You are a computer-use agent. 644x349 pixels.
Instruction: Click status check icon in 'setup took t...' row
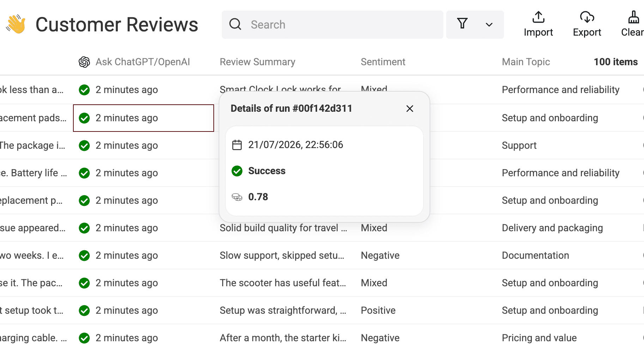(x=84, y=311)
